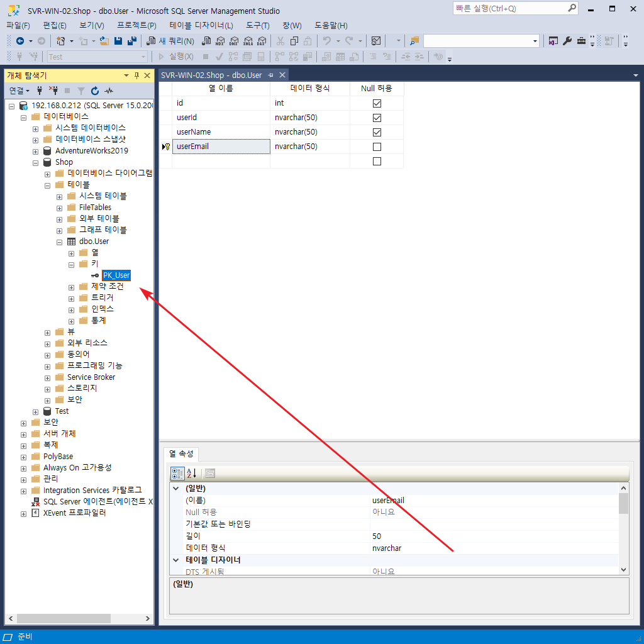Open the 도움말(H) menu
644x644 pixels.
331,25
